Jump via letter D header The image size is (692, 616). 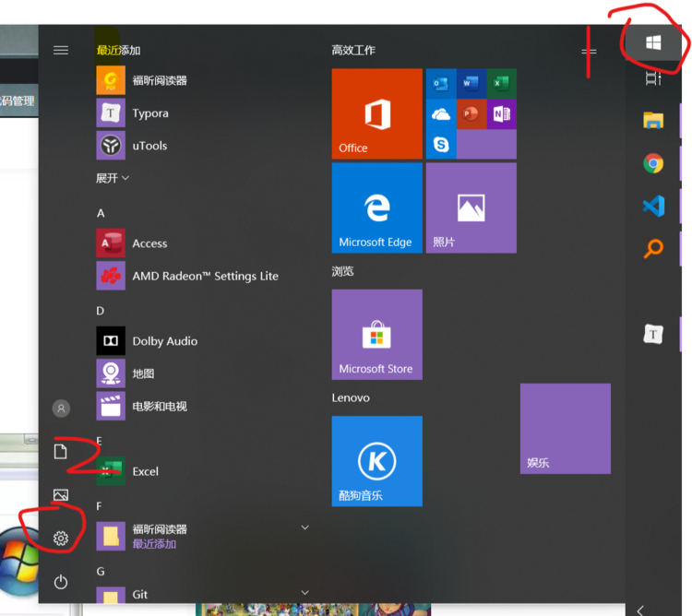(101, 311)
